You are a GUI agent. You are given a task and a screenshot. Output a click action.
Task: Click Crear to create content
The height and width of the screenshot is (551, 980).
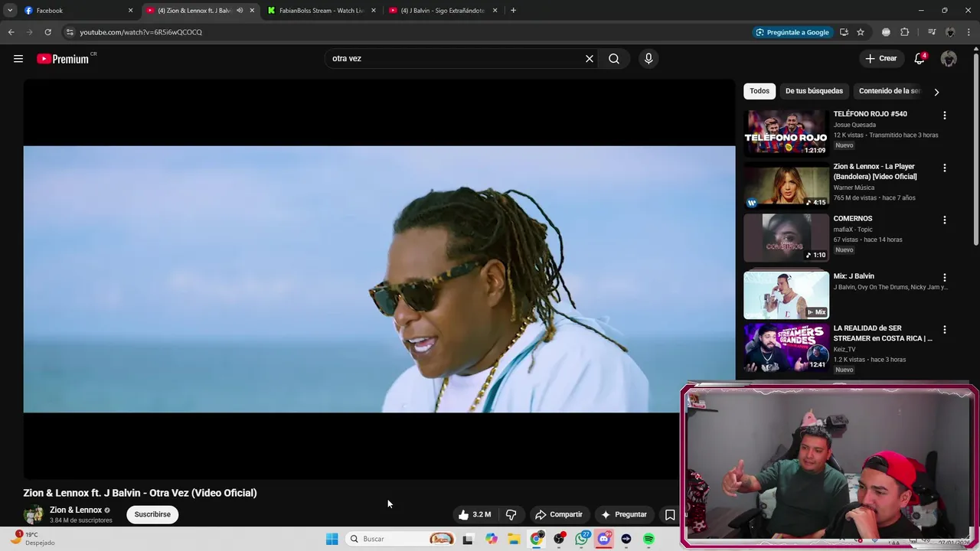[880, 58]
